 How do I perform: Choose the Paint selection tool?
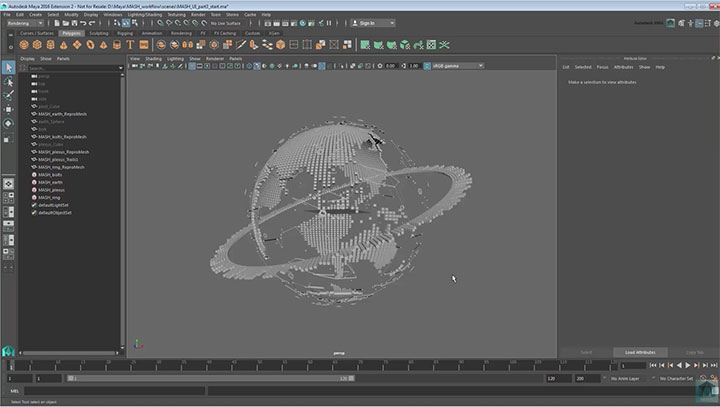click(8, 96)
